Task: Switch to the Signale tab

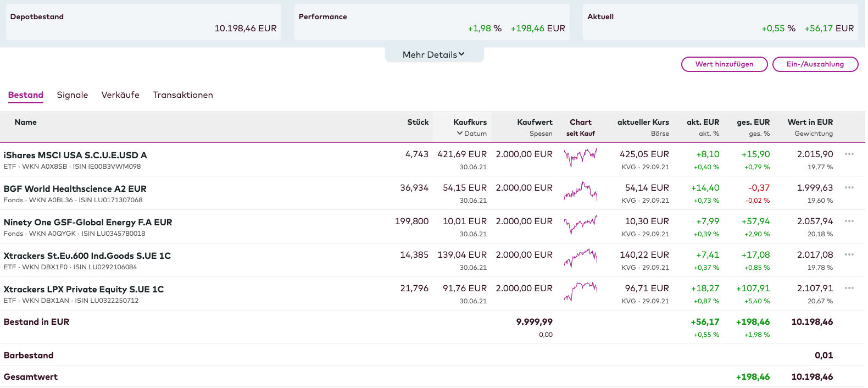Action: [72, 95]
